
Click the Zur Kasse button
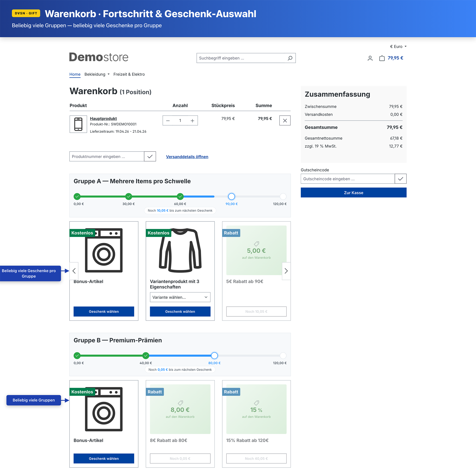353,193
